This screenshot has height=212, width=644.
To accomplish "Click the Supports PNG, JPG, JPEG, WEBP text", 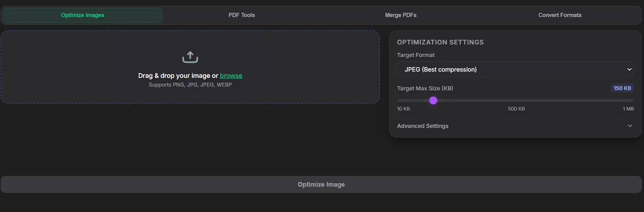I will pyautogui.click(x=190, y=85).
